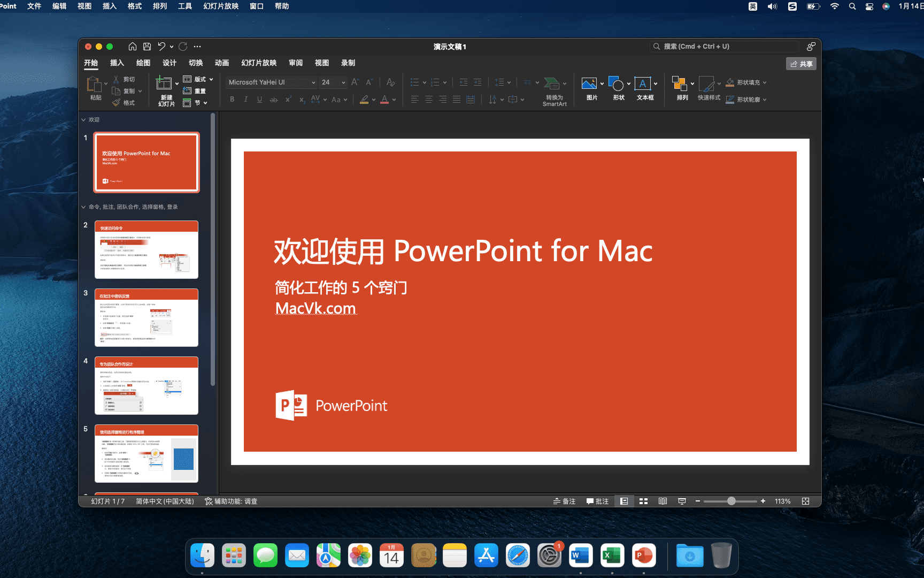The width and height of the screenshot is (924, 578).
Task: Click the Home icon in title bar
Action: click(x=133, y=47)
